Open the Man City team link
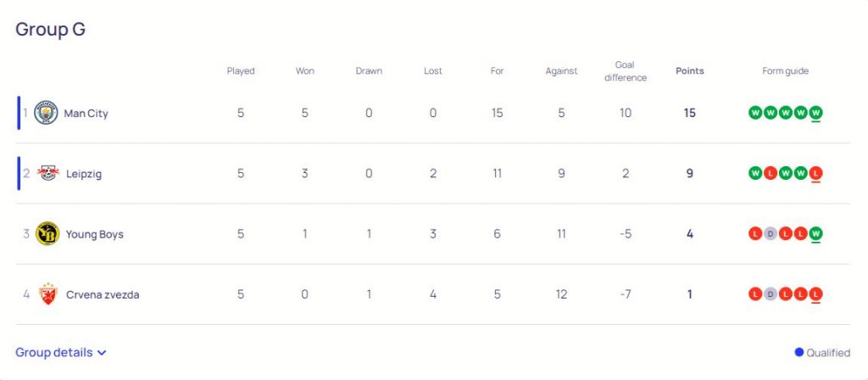The height and width of the screenshot is (380, 868). pyautogui.click(x=86, y=113)
